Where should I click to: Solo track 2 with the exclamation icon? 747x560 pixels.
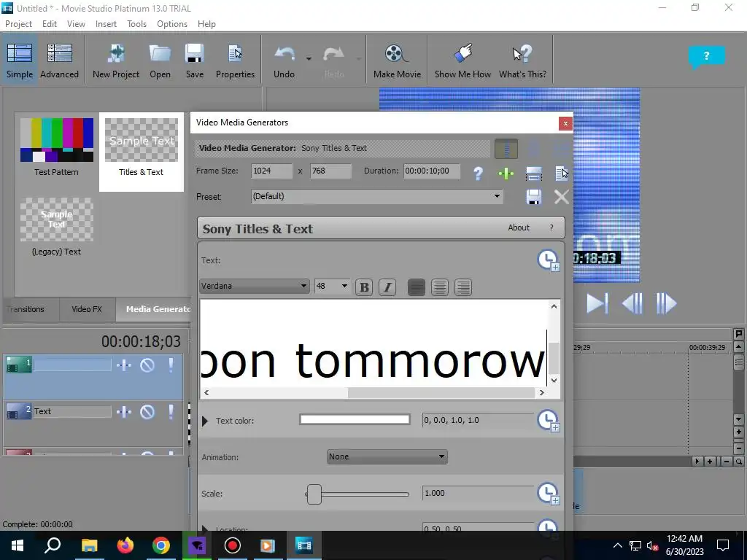[171, 411]
